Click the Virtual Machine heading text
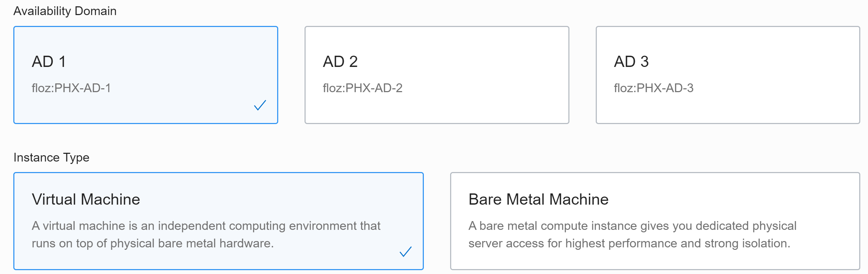This screenshot has height=274, width=868. pyautogui.click(x=86, y=199)
